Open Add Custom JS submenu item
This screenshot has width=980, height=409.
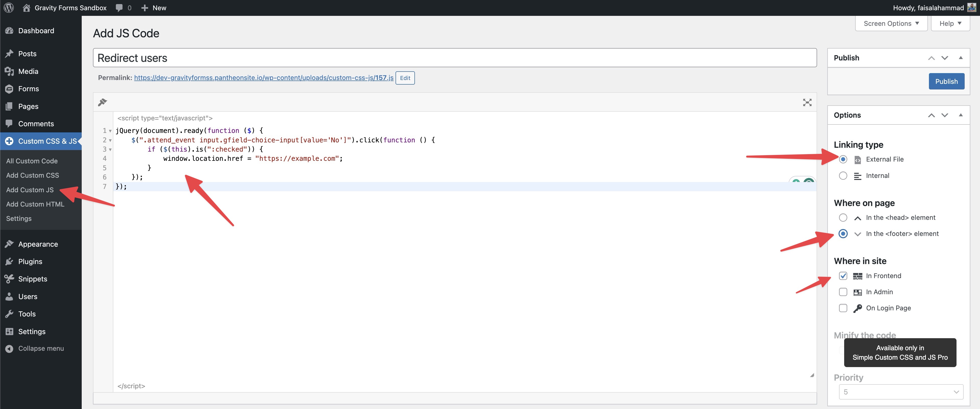coord(30,190)
